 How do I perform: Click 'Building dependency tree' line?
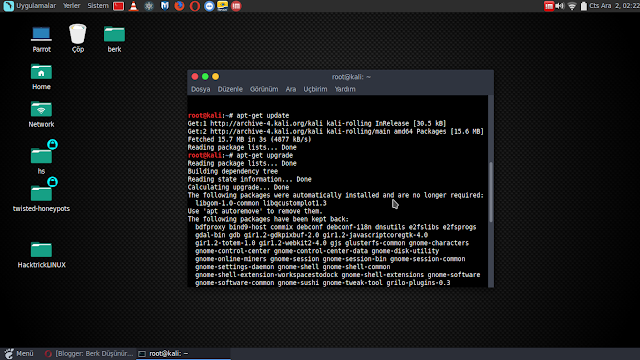(233, 171)
